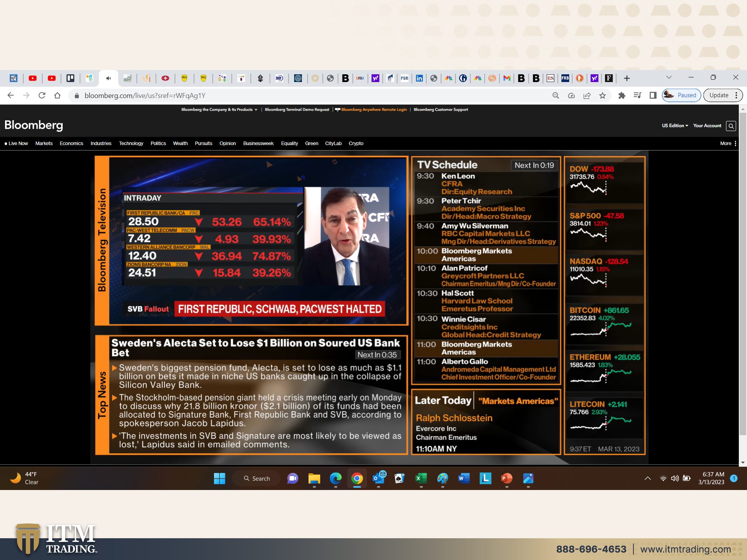Share this page from the address bar

tap(587, 95)
